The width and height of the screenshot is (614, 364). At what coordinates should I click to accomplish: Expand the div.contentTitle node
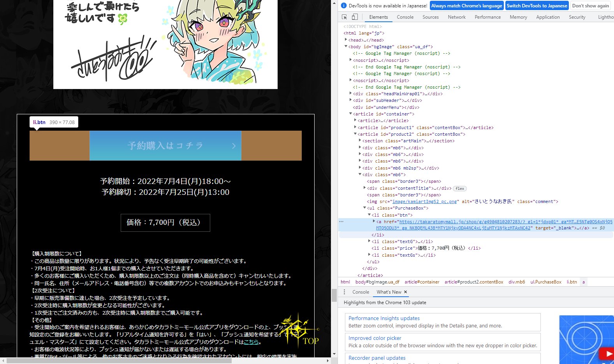(x=364, y=188)
